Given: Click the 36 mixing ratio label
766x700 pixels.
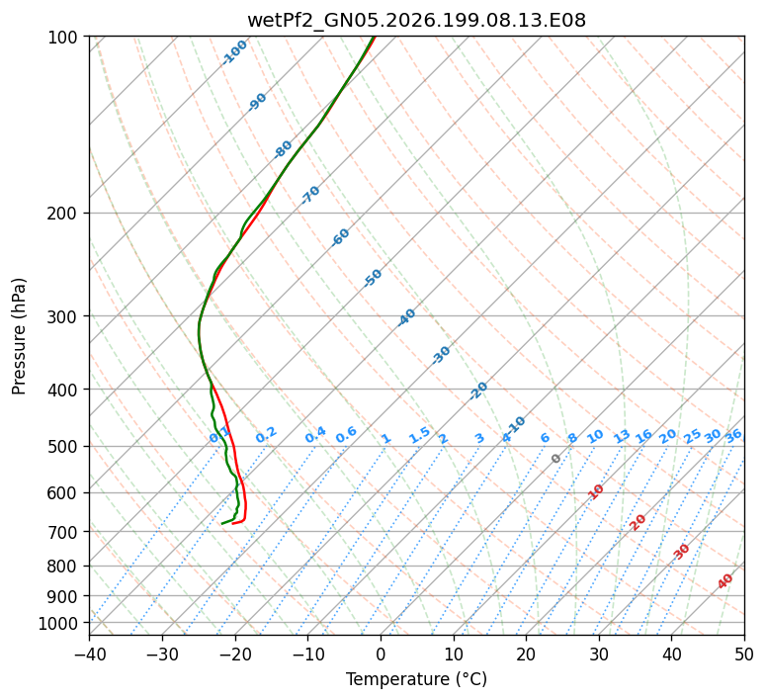Looking at the screenshot, I should tap(733, 436).
